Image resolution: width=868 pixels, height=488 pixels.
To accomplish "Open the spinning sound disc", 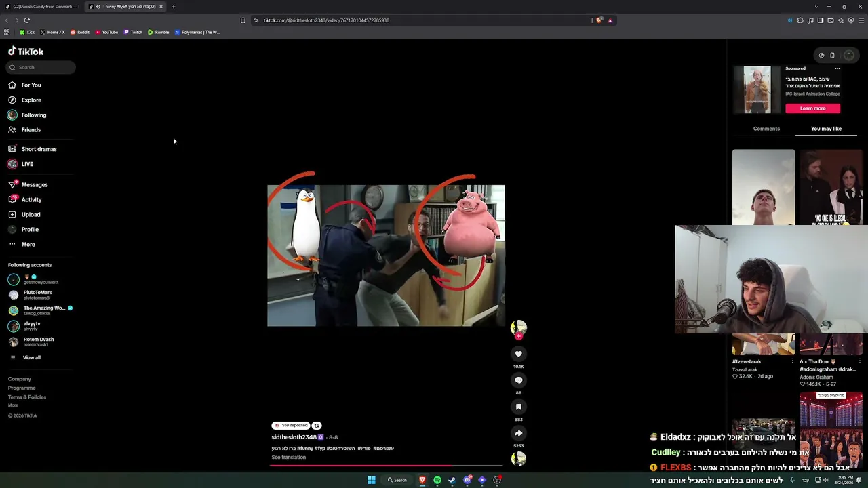I will tap(518, 459).
